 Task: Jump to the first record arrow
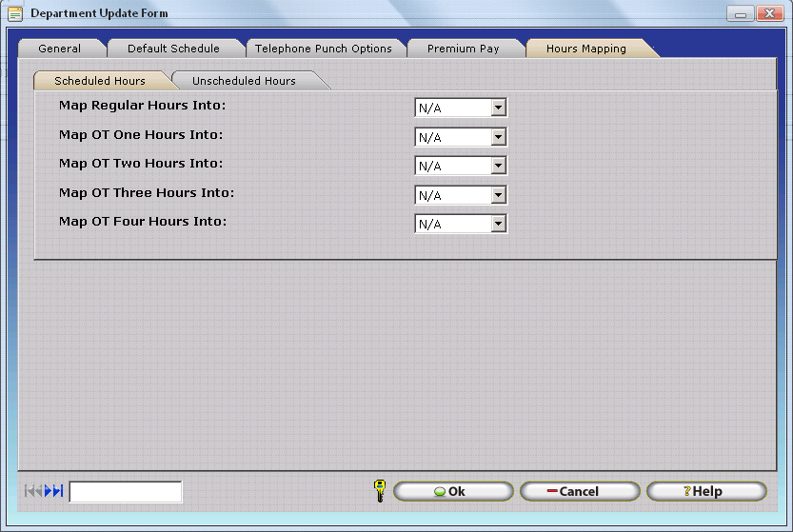(x=29, y=491)
